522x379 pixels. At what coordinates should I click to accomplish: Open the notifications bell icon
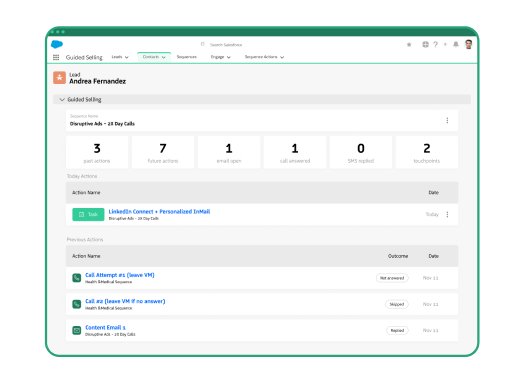click(456, 44)
